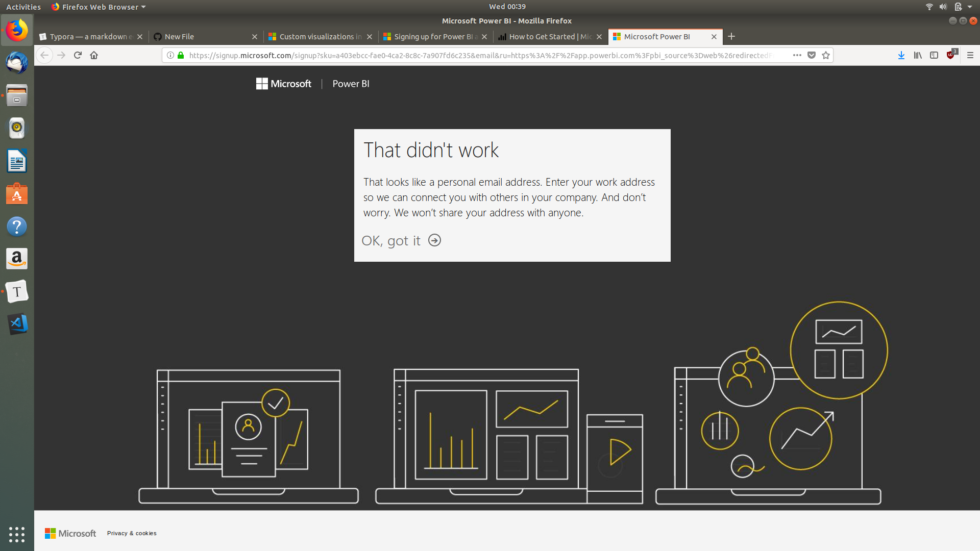Open page actions three-dot menu
The width and height of the screenshot is (980, 551).
click(797, 55)
